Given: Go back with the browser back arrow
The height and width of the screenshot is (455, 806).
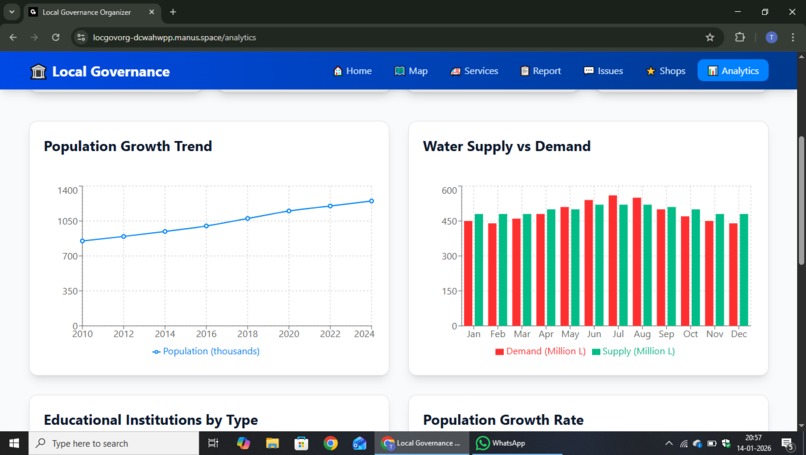Looking at the screenshot, I should (x=13, y=38).
